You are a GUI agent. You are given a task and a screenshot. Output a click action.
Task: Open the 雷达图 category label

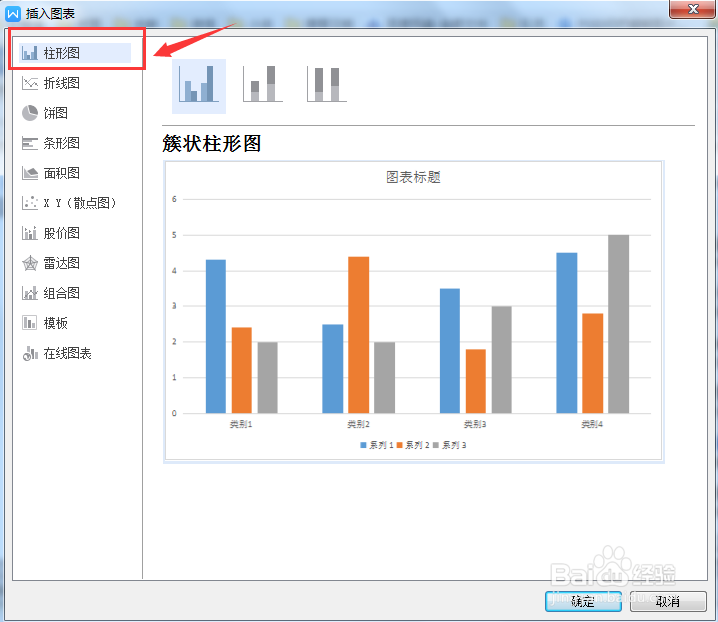[62, 263]
